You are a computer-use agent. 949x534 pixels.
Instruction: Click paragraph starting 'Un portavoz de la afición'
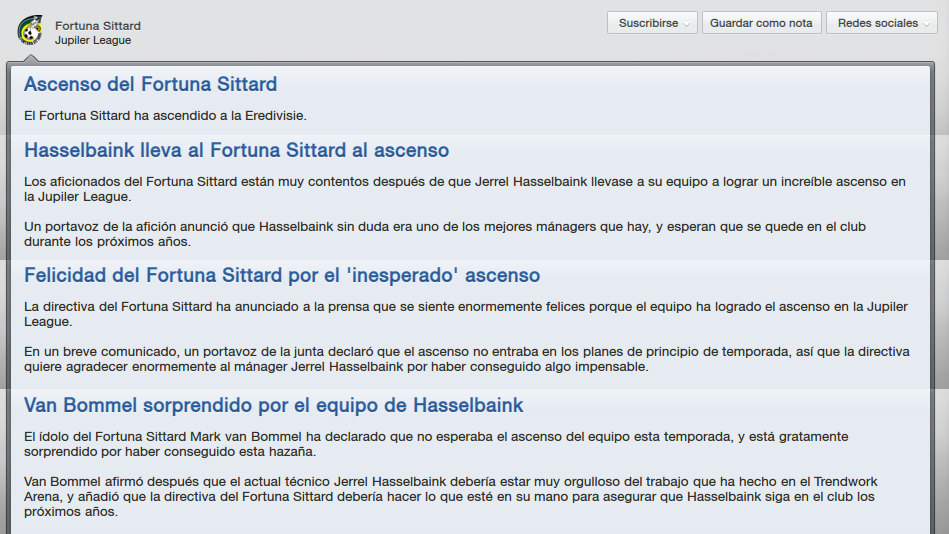445,234
